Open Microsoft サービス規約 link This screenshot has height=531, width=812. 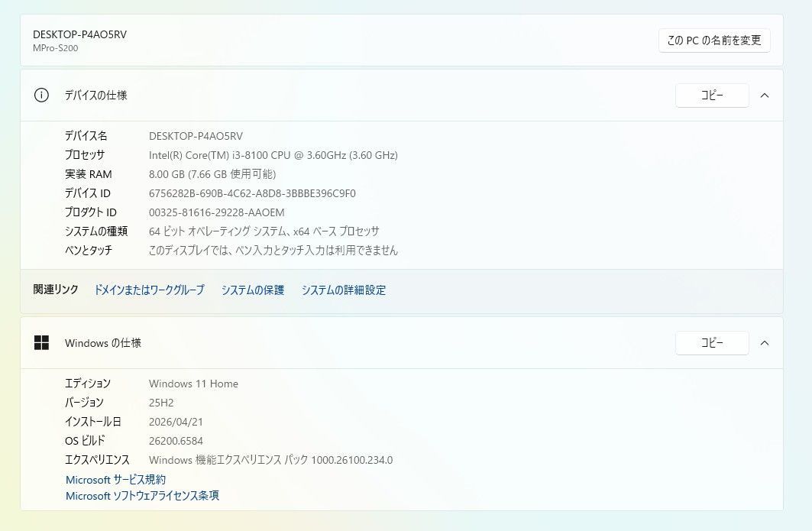click(x=115, y=480)
